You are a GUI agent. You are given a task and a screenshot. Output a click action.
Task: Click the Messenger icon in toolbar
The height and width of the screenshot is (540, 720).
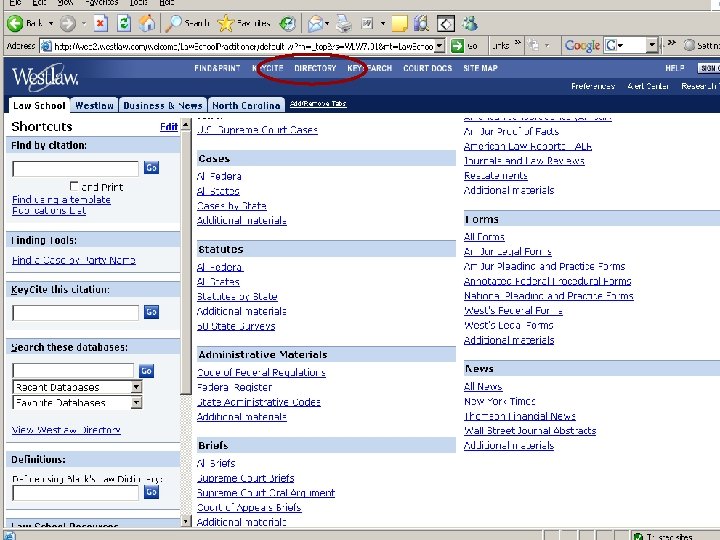[469, 23]
